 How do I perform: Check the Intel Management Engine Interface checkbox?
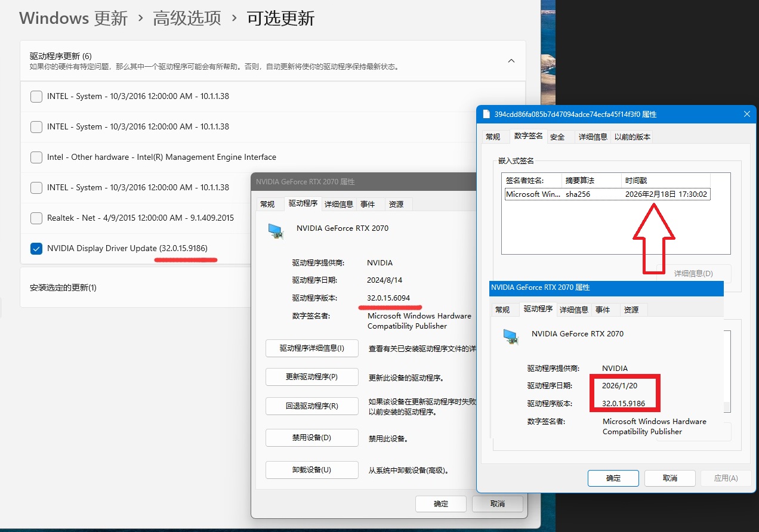click(36, 157)
